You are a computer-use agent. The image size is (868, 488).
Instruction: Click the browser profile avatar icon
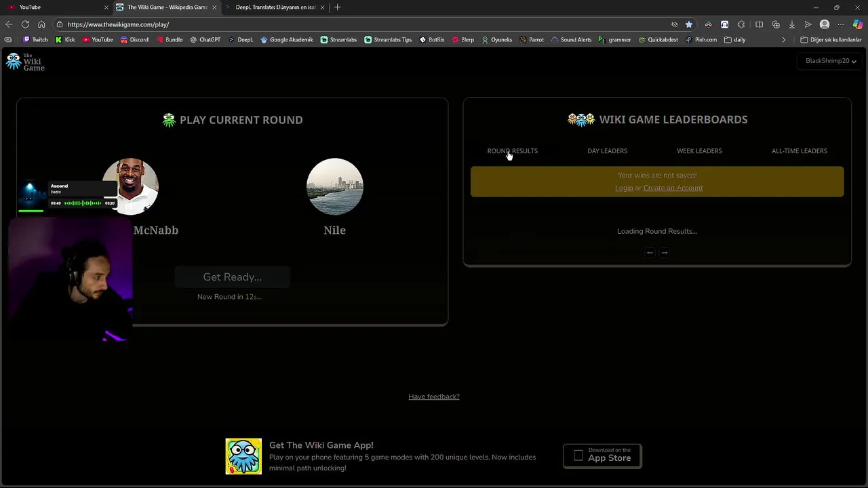click(x=825, y=24)
